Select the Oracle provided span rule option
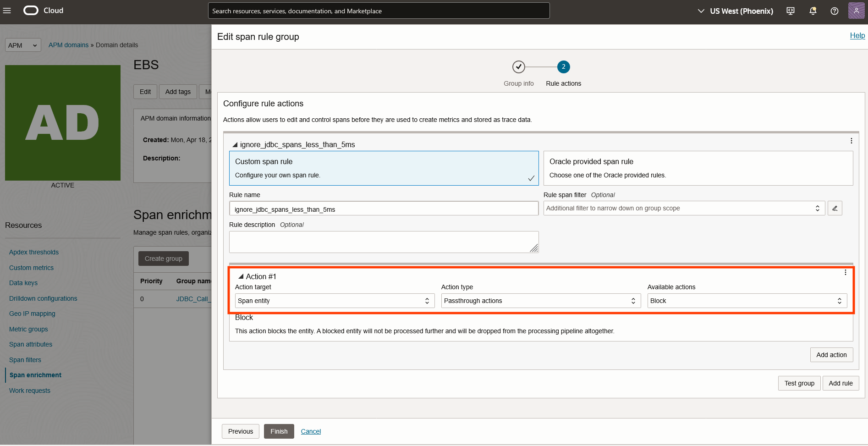Image resolution: width=868 pixels, height=446 pixels. [698, 168]
